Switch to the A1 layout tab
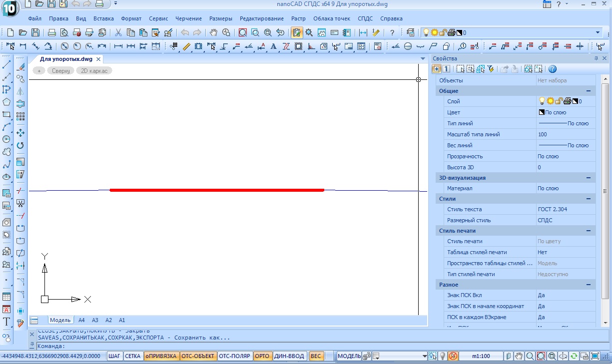Image resolution: width=612 pixels, height=364 pixels. pyautogui.click(x=122, y=320)
